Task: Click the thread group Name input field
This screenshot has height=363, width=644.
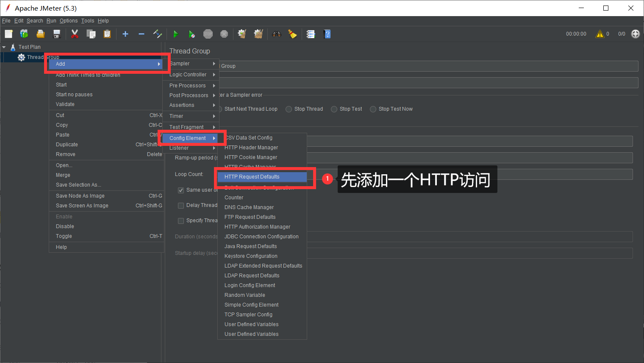Action: (x=429, y=66)
